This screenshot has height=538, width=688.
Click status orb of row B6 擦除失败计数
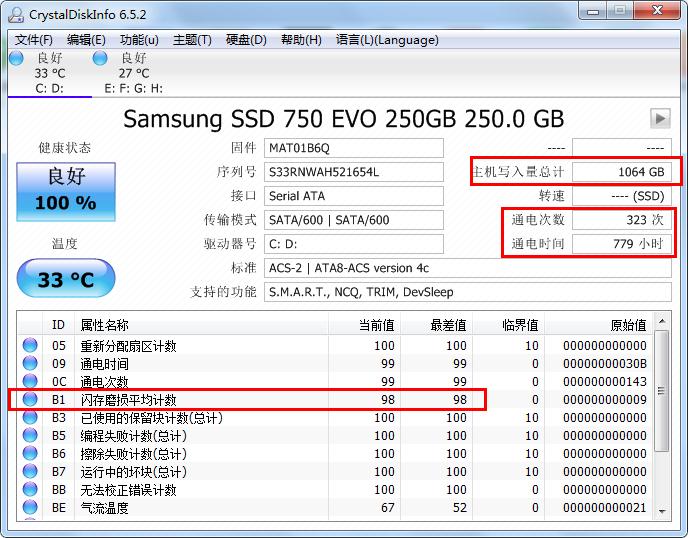[30, 453]
